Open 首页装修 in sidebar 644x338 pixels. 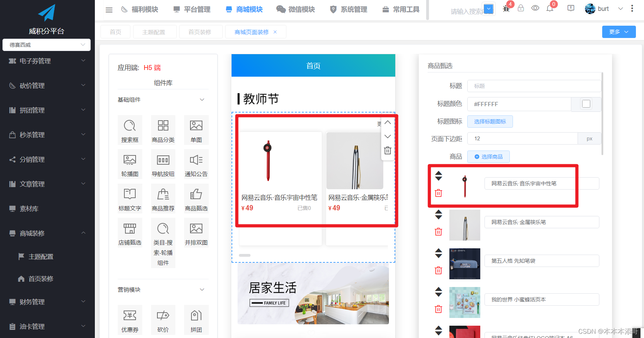(41, 279)
